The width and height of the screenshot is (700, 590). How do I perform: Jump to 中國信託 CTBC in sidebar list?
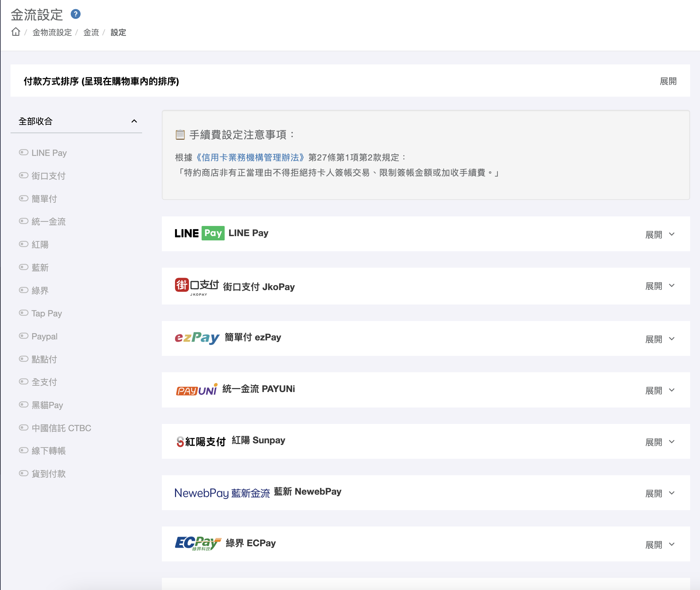[x=61, y=428]
